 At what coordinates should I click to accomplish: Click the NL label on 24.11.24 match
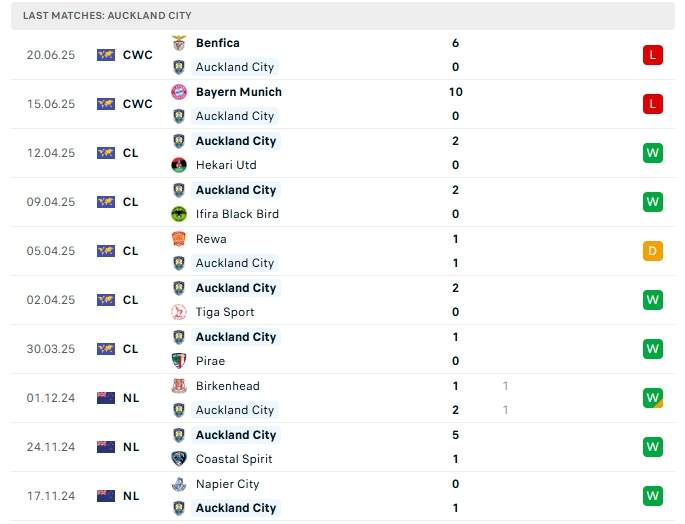coord(131,447)
